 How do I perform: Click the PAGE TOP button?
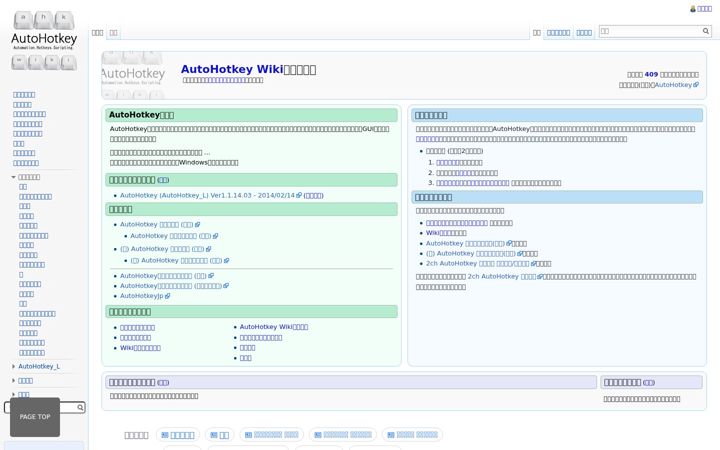(x=35, y=417)
